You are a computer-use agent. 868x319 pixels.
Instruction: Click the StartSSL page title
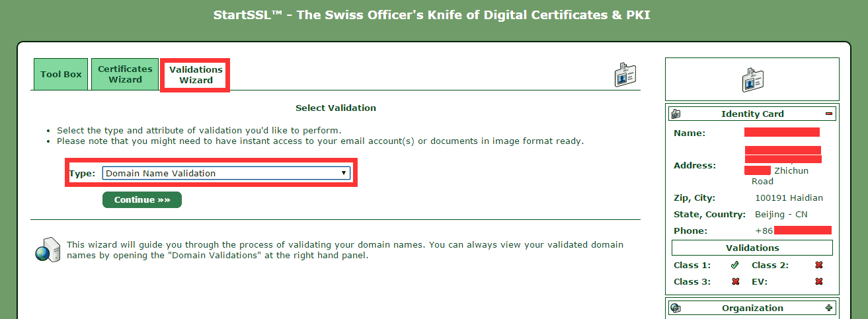[x=432, y=15]
